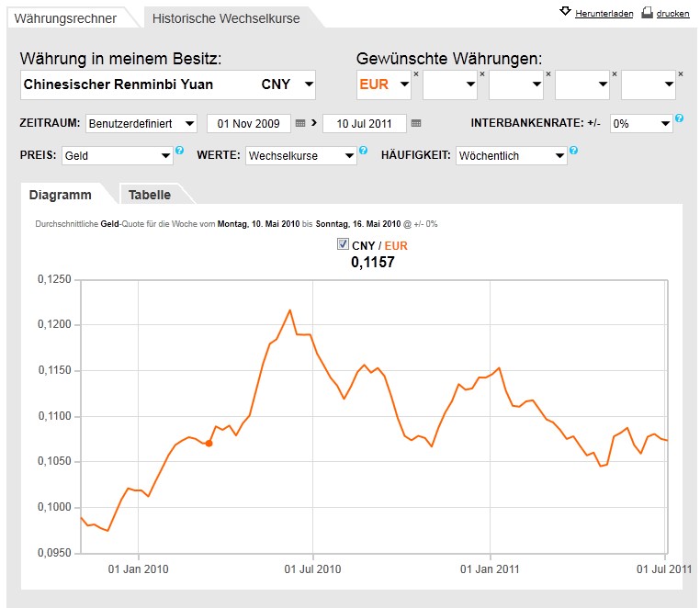Expand the ZEITRAUM Benutzerdefiniert dropdown
This screenshot has width=700, height=608.
tap(141, 123)
